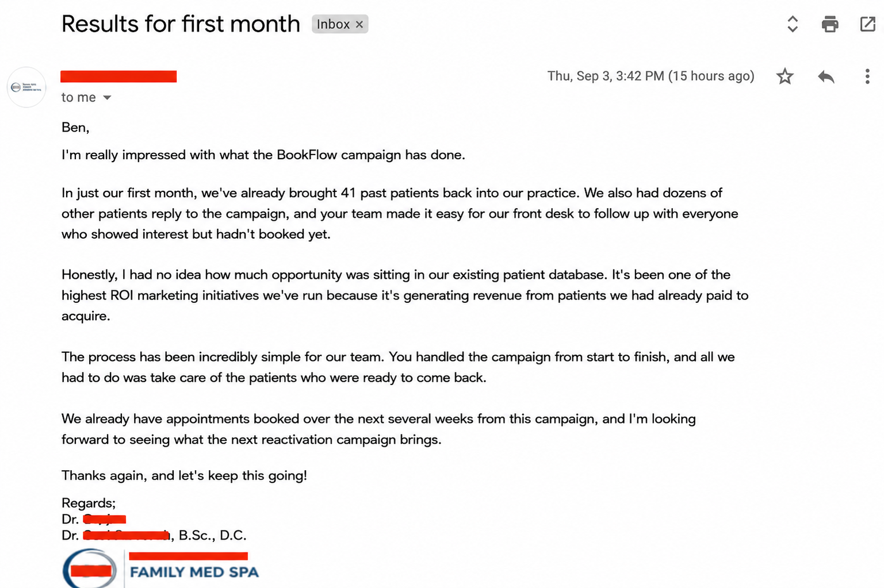Print this email with the printer icon

829,24
